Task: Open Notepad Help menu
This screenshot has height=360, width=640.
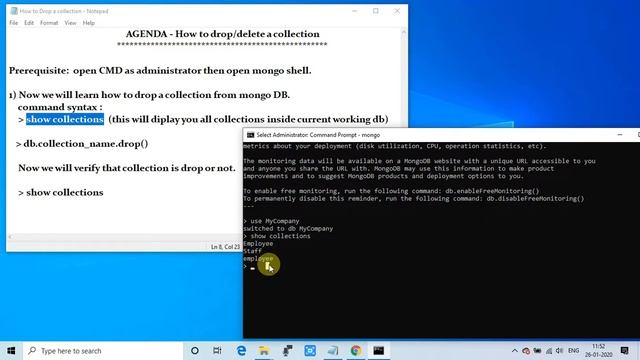Action: coord(89,23)
